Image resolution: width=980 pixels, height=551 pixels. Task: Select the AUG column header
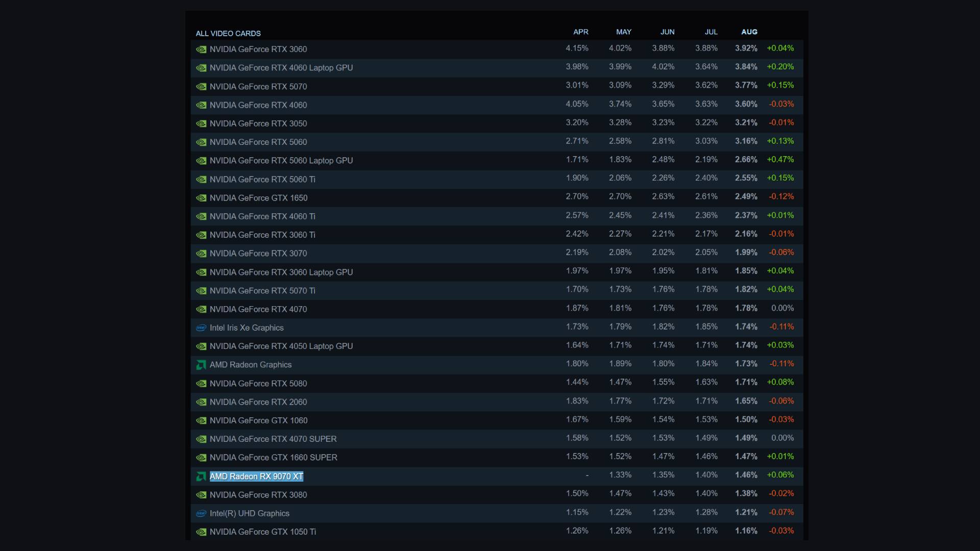click(x=749, y=32)
